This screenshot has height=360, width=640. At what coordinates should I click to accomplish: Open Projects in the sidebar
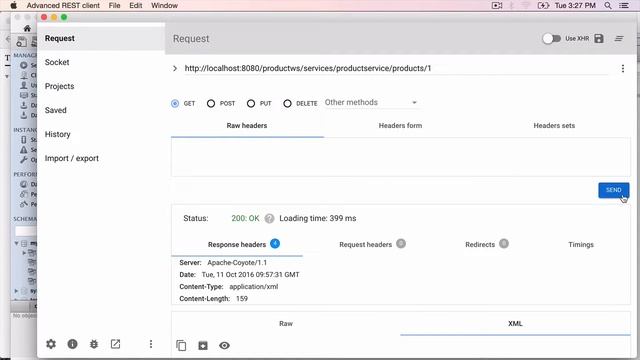click(x=101, y=87)
